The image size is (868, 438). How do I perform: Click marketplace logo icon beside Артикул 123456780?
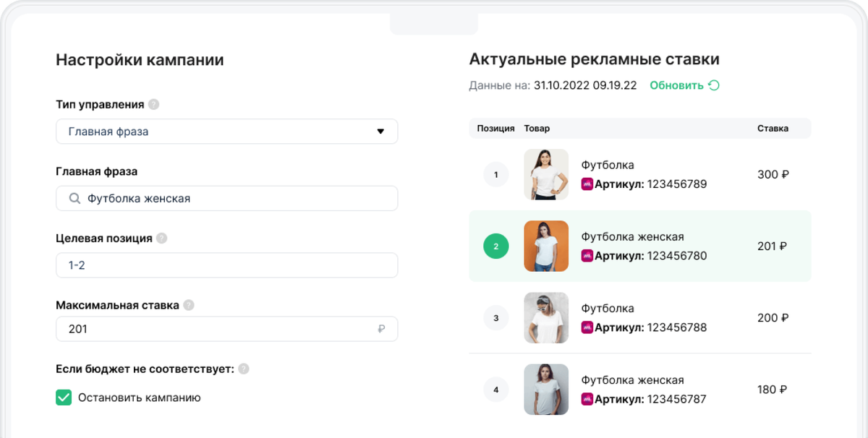tap(587, 256)
